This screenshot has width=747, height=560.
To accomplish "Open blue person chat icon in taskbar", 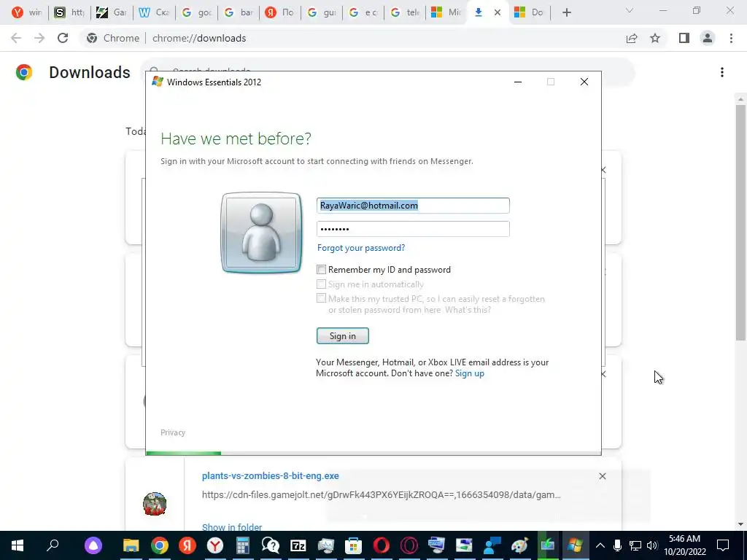I will (492, 545).
